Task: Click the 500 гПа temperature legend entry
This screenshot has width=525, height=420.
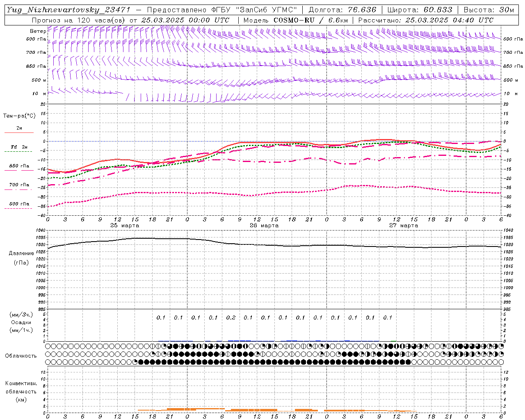Action: point(19,204)
